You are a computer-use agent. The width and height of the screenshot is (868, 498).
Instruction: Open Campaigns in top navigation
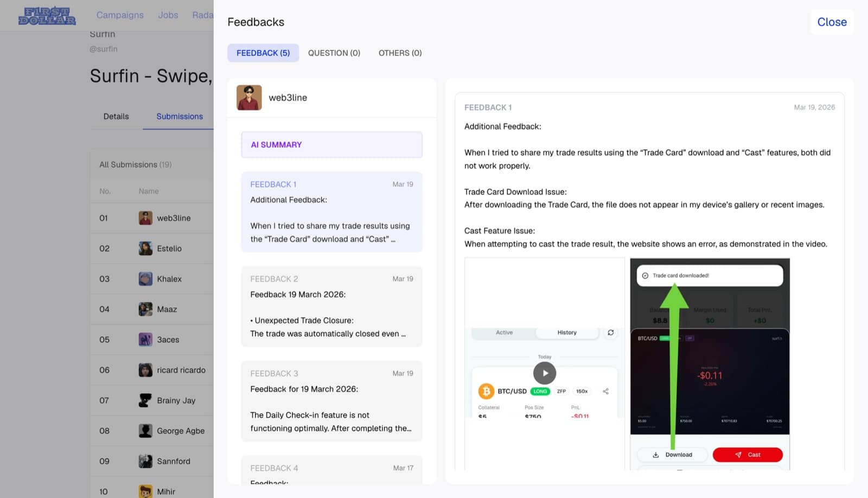[120, 15]
